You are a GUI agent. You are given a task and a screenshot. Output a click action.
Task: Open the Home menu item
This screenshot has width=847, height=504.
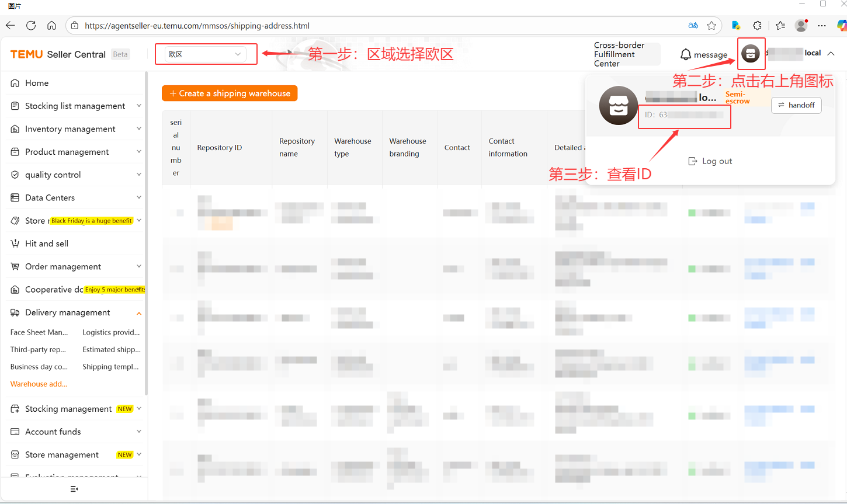point(37,83)
